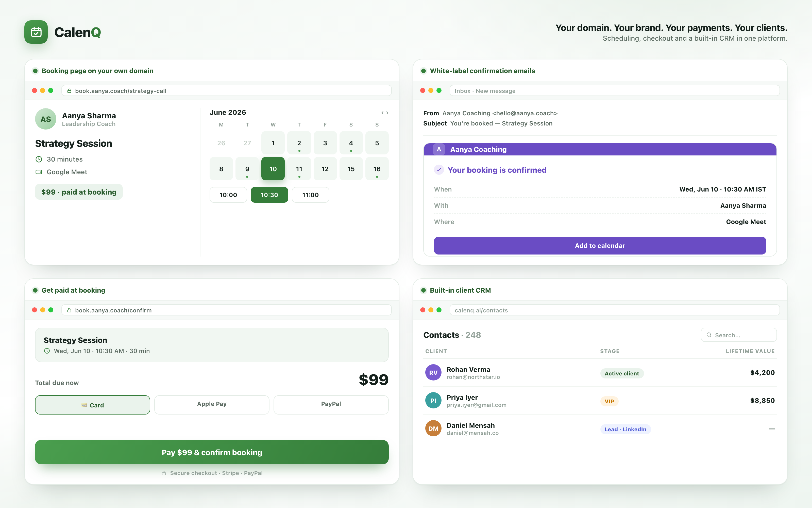Click the A logo badge in the Aanya Coaching email header
The width and height of the screenshot is (812, 508).
tap(439, 149)
